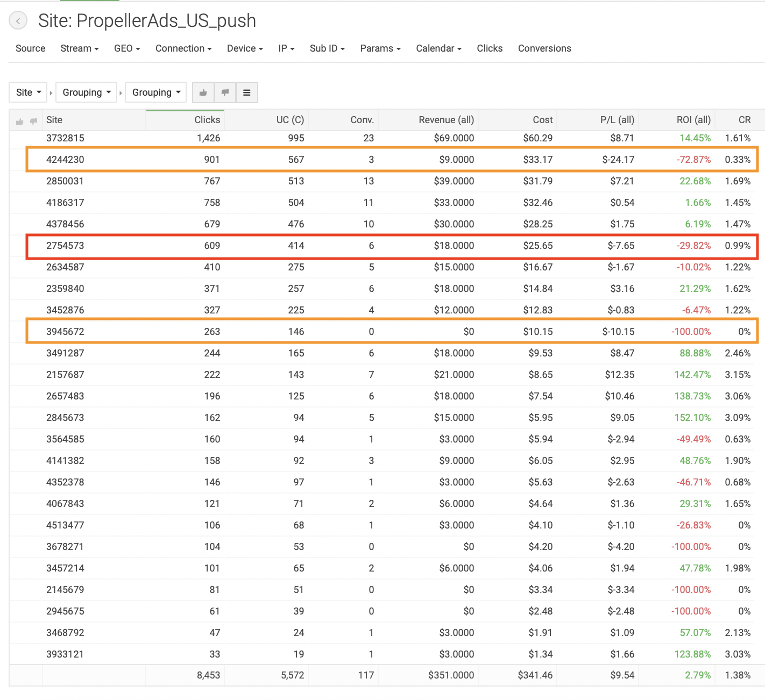Select site 4513477
The width and height of the screenshot is (765, 700).
pos(65,525)
